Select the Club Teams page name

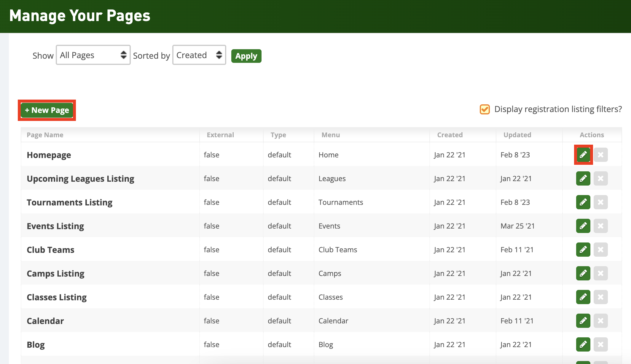[x=50, y=250]
